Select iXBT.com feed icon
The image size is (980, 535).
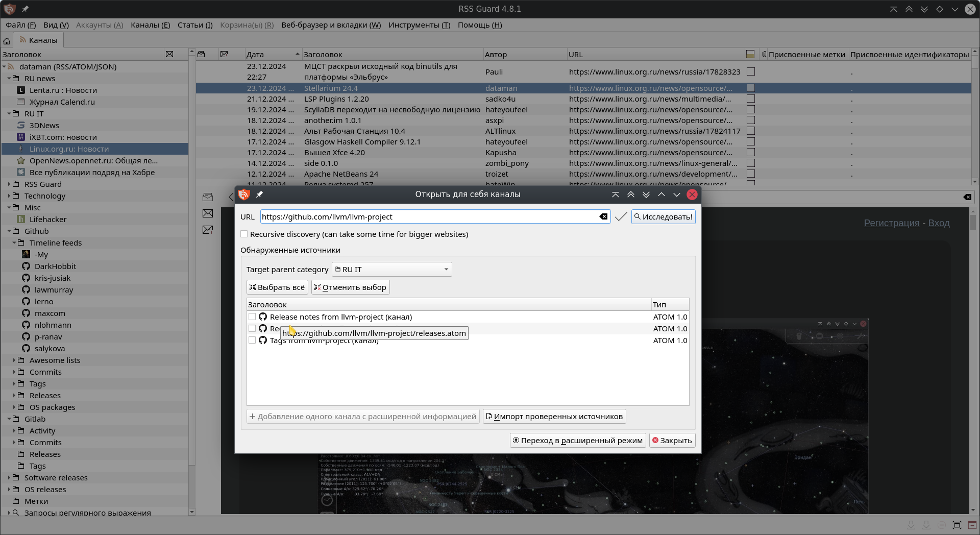(x=21, y=137)
